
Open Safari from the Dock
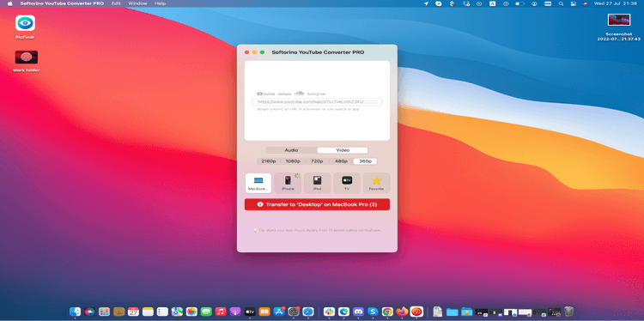pyautogui.click(x=308, y=312)
